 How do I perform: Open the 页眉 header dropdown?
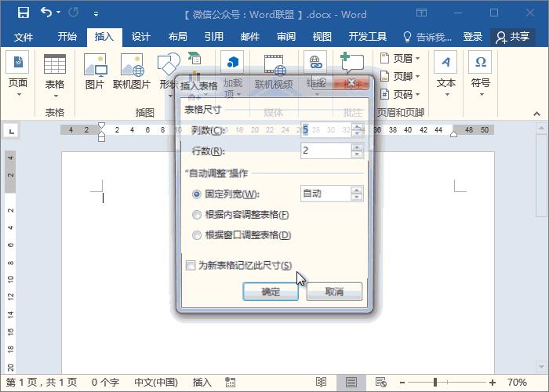coord(400,58)
